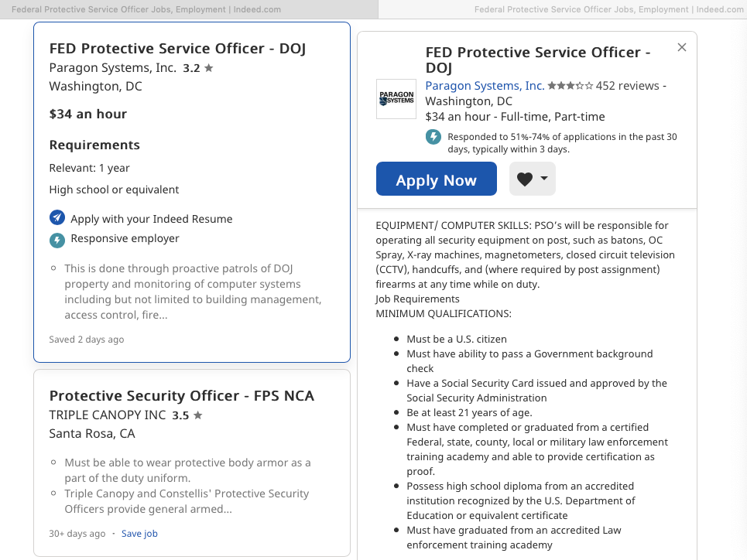Click Save job on Triple Canopy listing
Screen dimensions: 747x560
[x=139, y=534]
